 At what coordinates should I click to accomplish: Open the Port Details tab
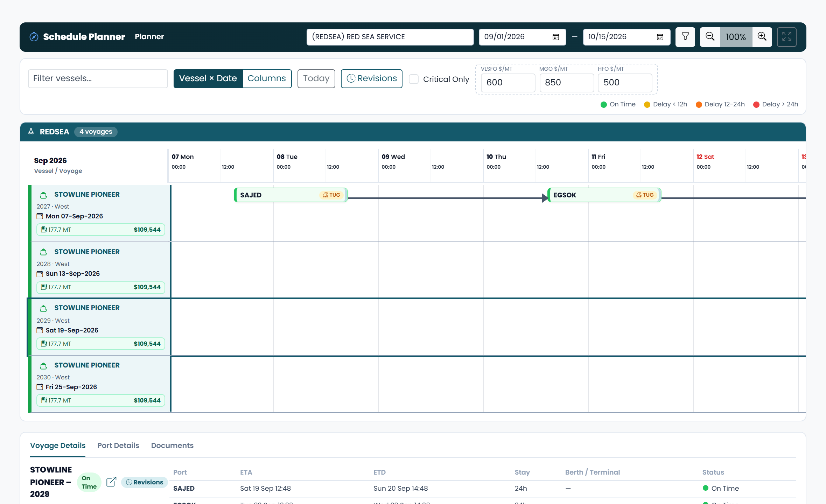118,446
